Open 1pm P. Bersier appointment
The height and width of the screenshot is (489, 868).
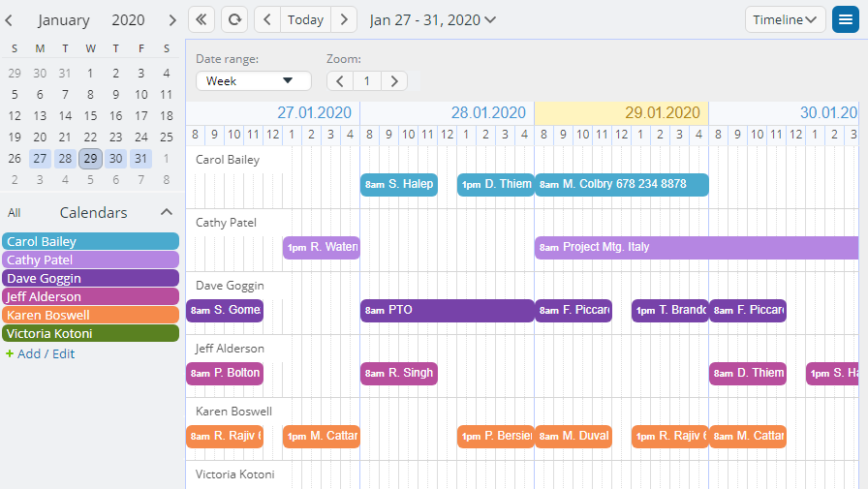(495, 437)
